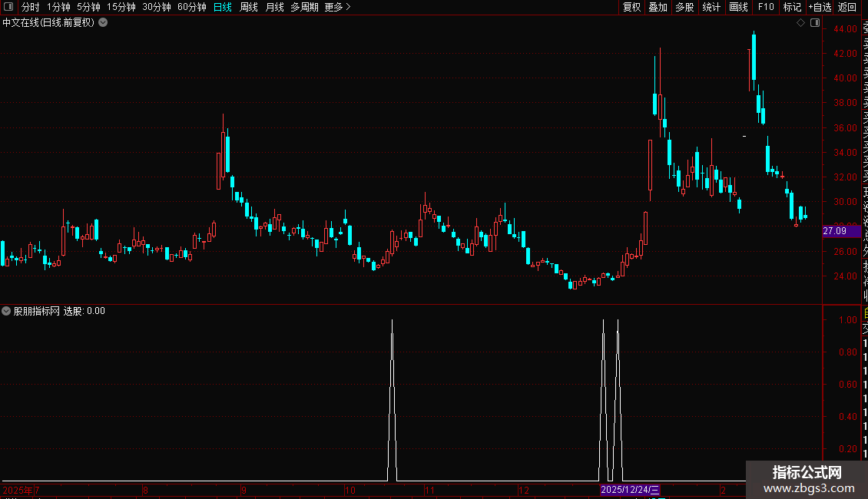Viewport: 868px width, 499px height.
Task: Select the 60分钟 period
Action: 192,7
